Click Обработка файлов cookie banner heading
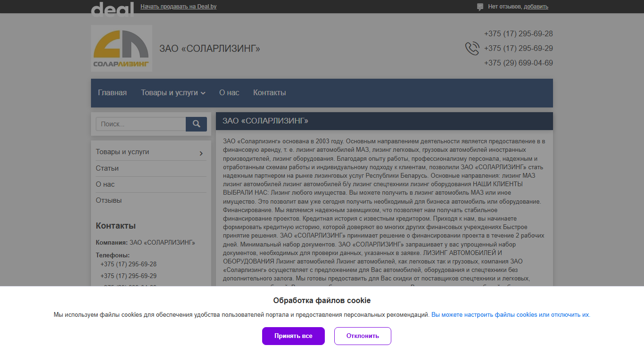 322,301
